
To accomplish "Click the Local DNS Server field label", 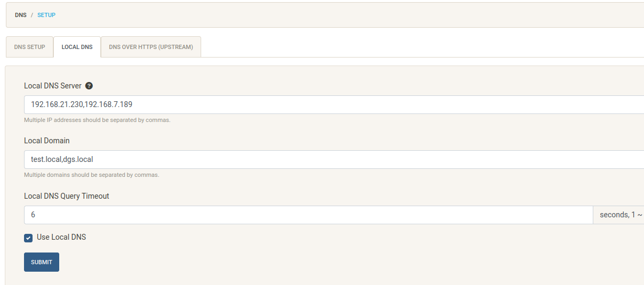I will (53, 86).
